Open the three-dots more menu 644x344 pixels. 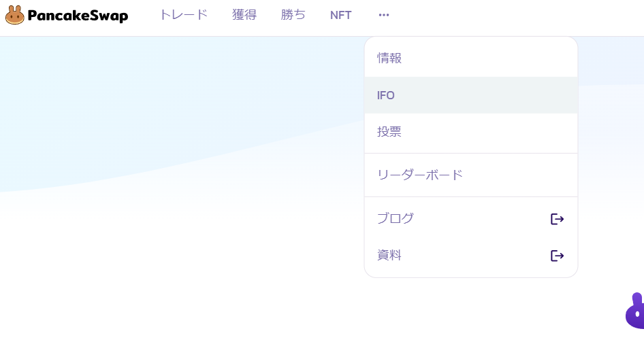tap(384, 15)
